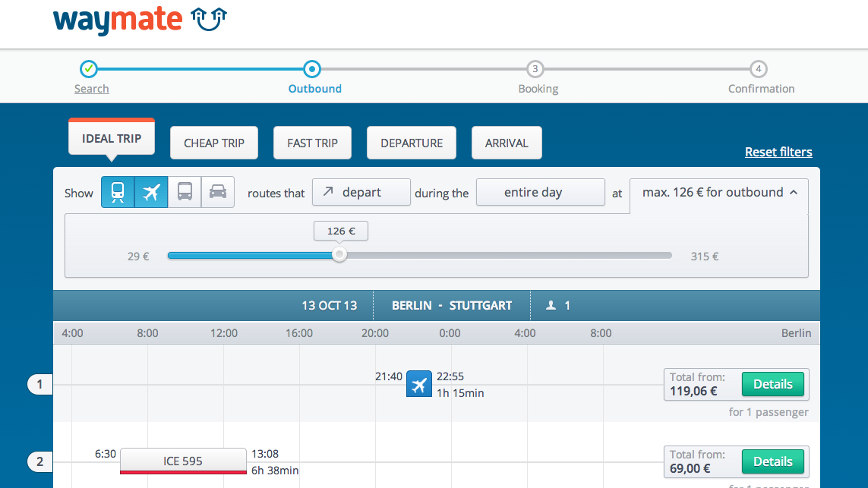Open the entire day time dropdown
868x488 pixels.
pyautogui.click(x=540, y=192)
